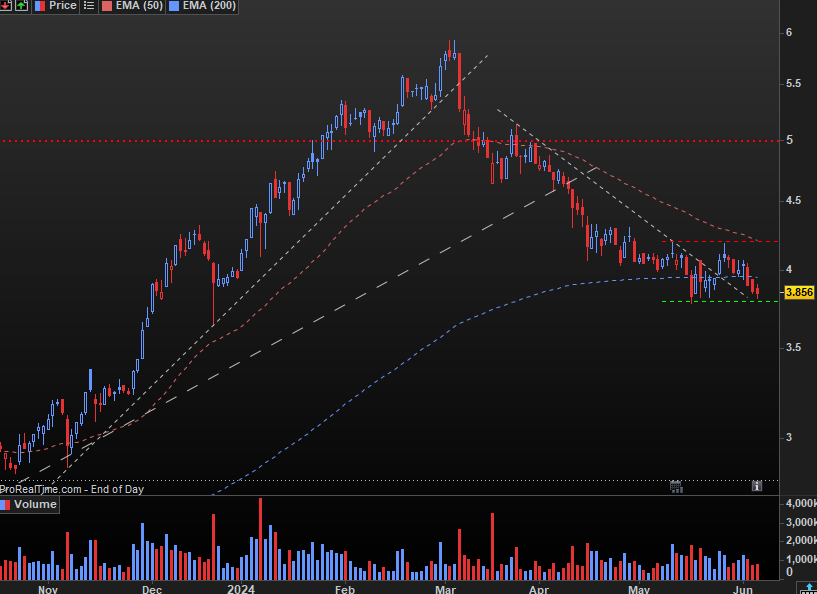817x594 pixels.
Task: Click the Feb label on time axis
Action: (x=345, y=589)
